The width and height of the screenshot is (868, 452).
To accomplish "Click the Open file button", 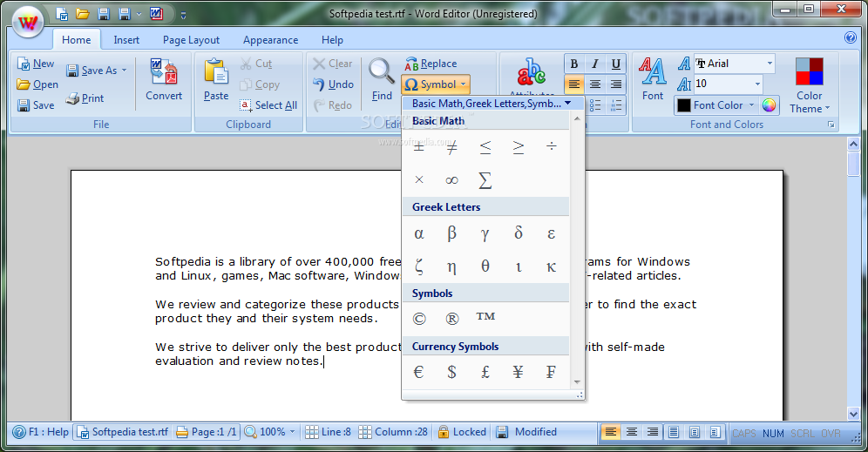I will (37, 84).
